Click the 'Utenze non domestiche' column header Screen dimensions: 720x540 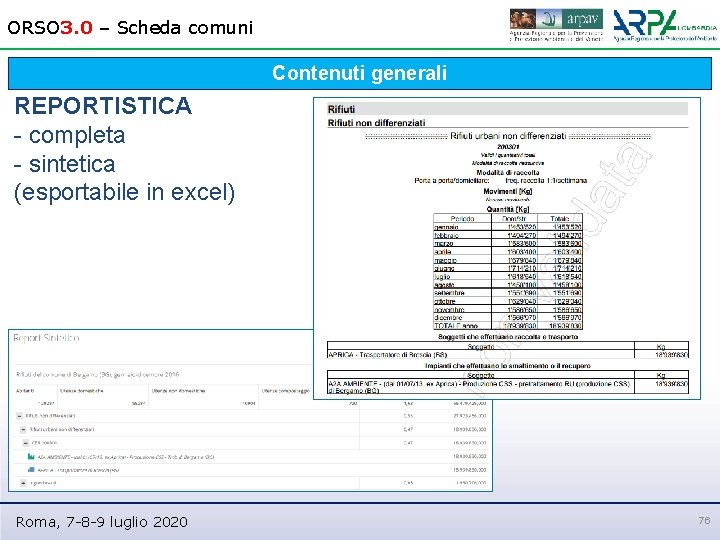click(179, 391)
